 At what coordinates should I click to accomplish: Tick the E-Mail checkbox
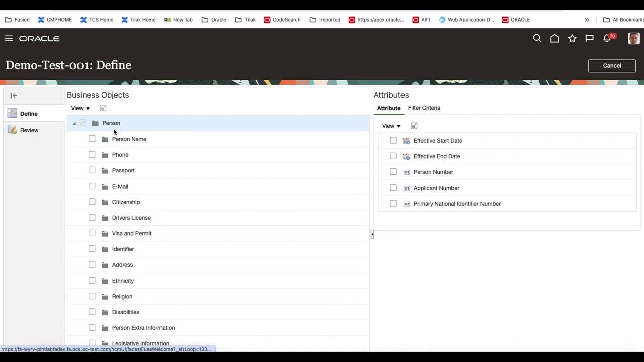click(x=92, y=186)
